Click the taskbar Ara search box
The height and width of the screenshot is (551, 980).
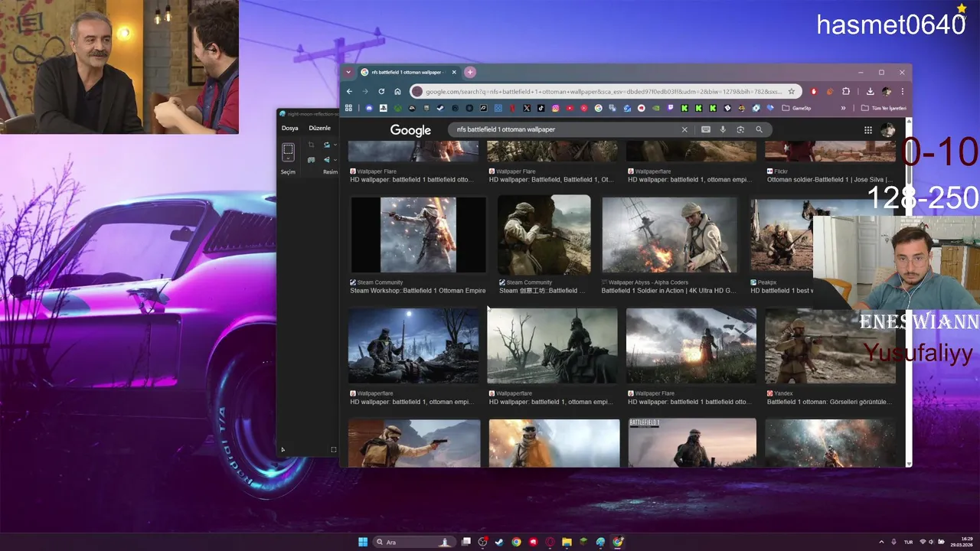tap(414, 542)
